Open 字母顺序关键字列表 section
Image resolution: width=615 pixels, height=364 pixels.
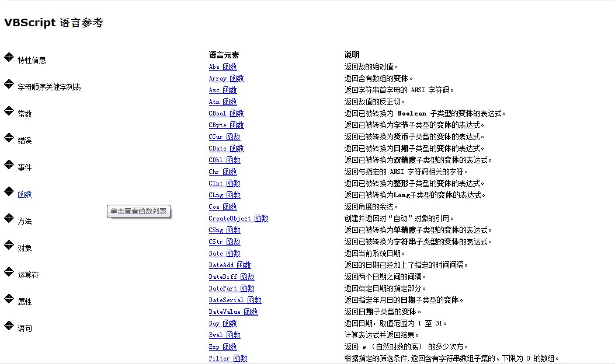tap(49, 87)
